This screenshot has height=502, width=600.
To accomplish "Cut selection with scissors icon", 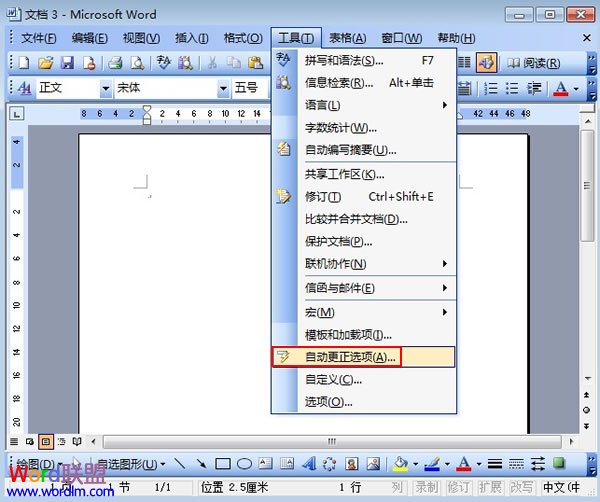I will (212, 63).
